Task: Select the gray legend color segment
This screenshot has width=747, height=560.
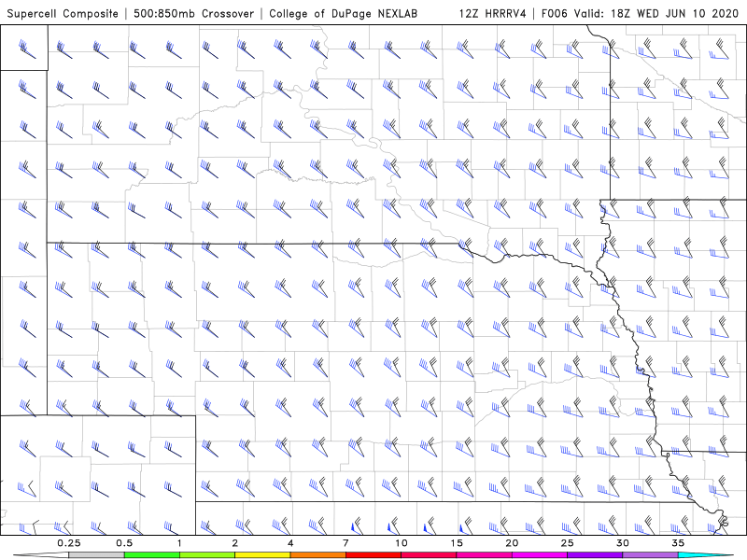Action: pyautogui.click(x=96, y=555)
